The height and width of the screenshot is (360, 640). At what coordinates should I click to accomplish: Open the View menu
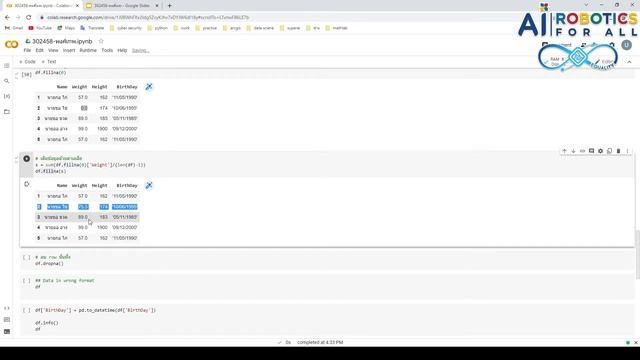tap(53, 50)
